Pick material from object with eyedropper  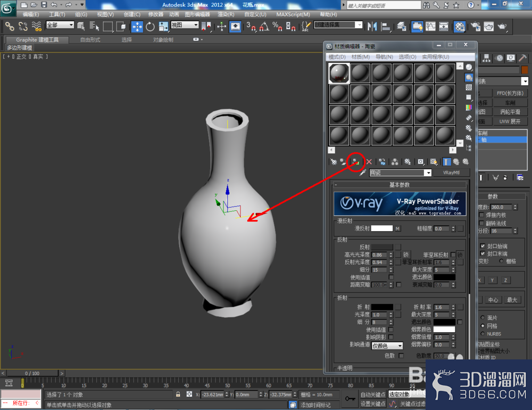point(362,173)
